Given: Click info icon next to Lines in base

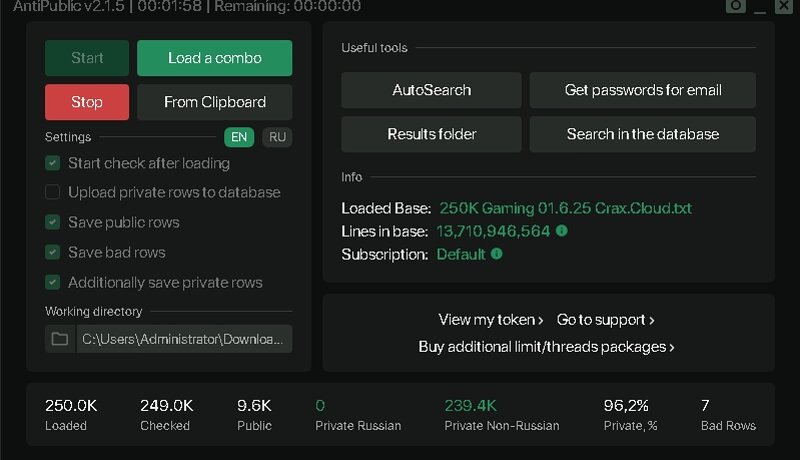Looking at the screenshot, I should pos(561,231).
